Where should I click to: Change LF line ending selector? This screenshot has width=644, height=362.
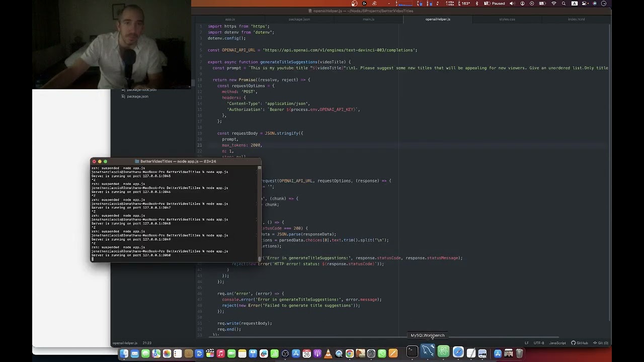527,343
